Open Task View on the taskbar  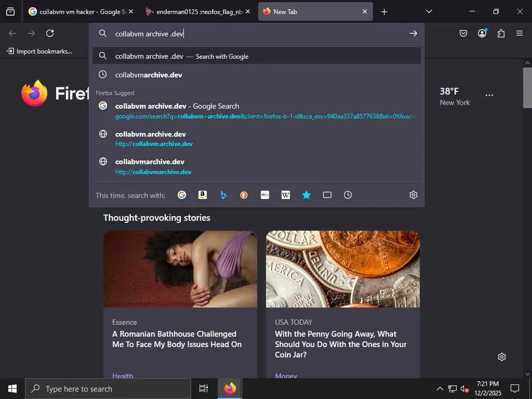(204, 389)
